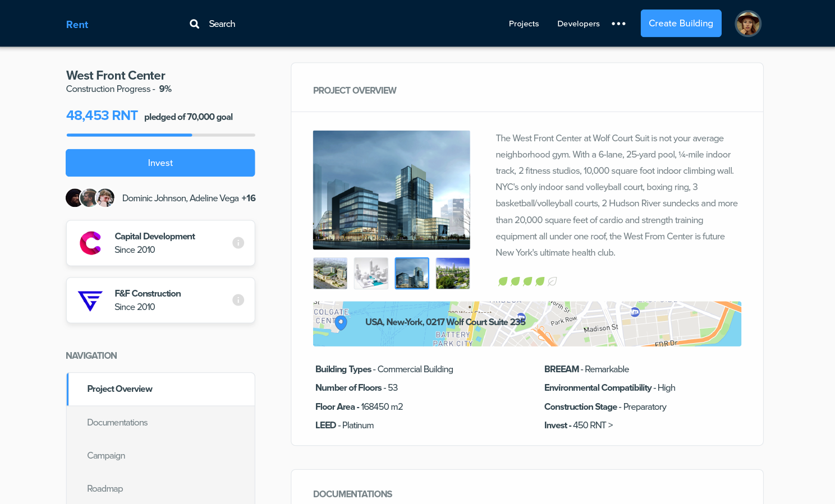Select the white model thumbnail

(x=371, y=273)
